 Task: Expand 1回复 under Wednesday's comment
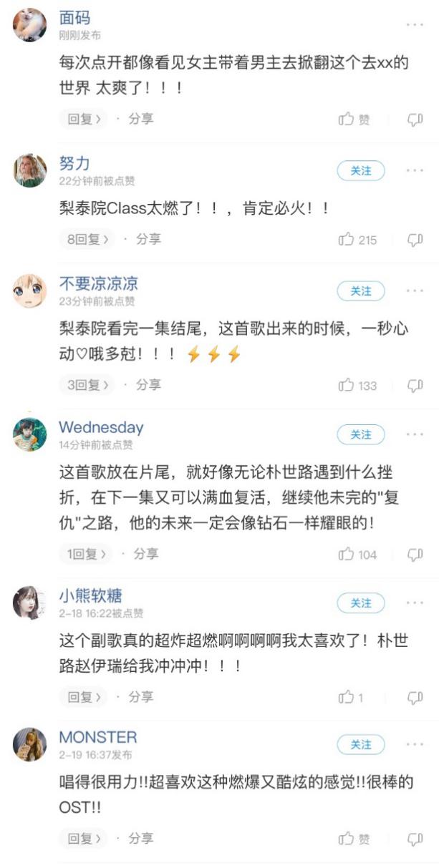[86, 555]
